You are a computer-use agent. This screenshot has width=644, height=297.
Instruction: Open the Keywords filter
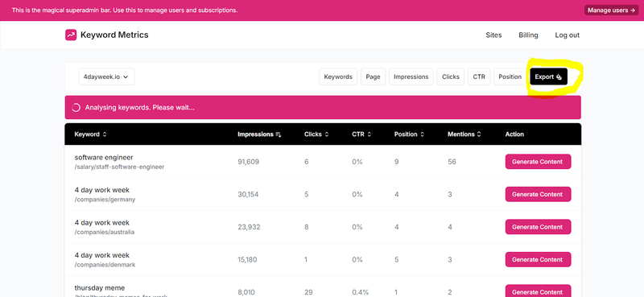(x=338, y=76)
